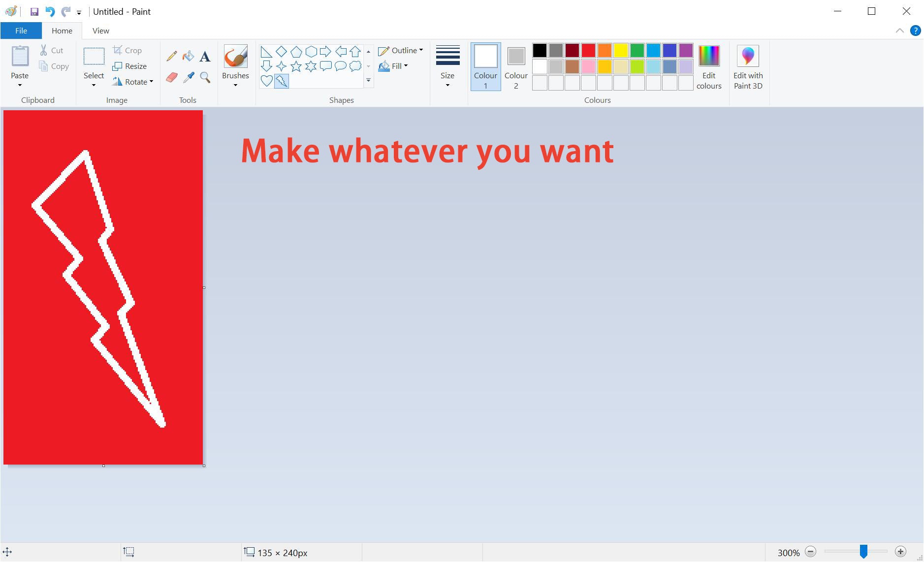Select the Pencil tool
Image resolution: width=924 pixels, height=562 pixels.
pos(171,56)
